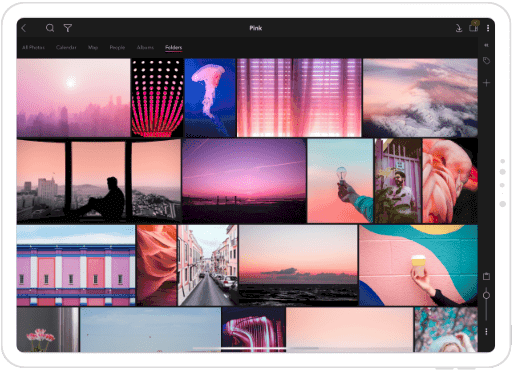
Task: Open the tag keyword icon
Action: pyautogui.click(x=486, y=61)
